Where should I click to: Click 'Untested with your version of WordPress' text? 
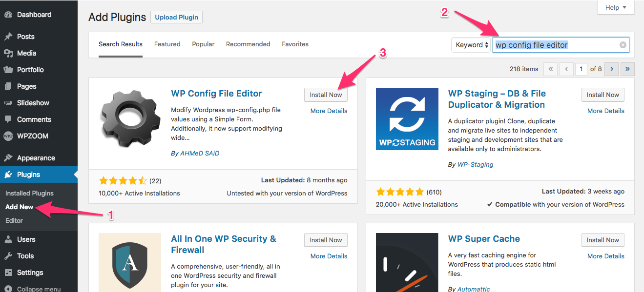point(287,193)
